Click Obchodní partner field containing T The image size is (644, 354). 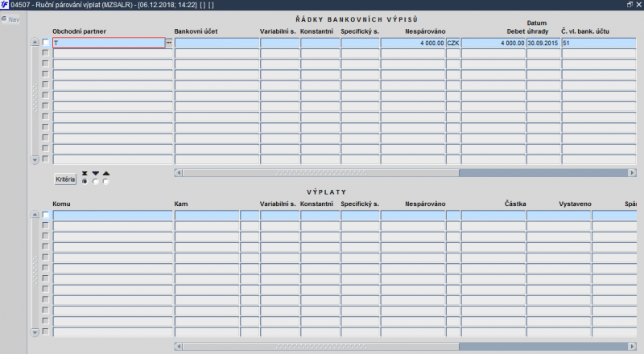(109, 43)
